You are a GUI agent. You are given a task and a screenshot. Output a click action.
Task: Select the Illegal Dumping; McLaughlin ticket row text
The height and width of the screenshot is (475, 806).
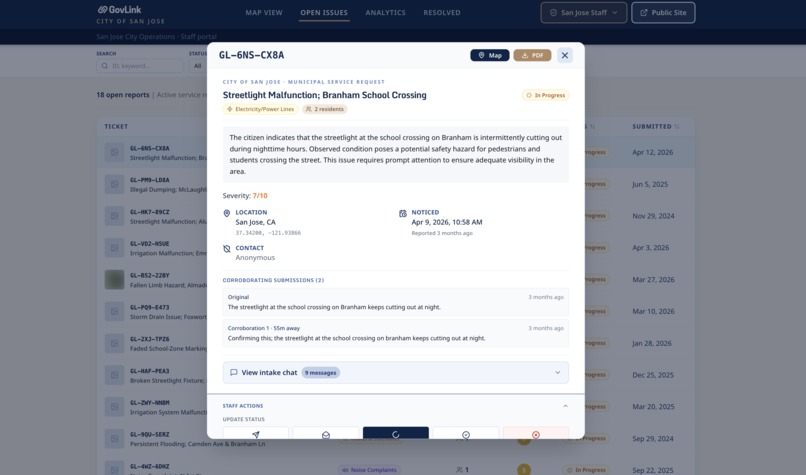pyautogui.click(x=168, y=190)
